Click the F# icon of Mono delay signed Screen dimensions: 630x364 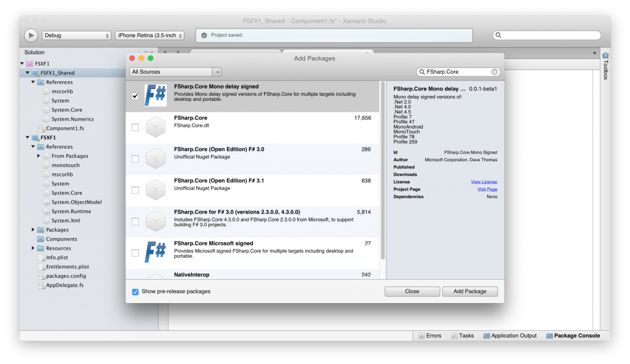[x=156, y=96]
